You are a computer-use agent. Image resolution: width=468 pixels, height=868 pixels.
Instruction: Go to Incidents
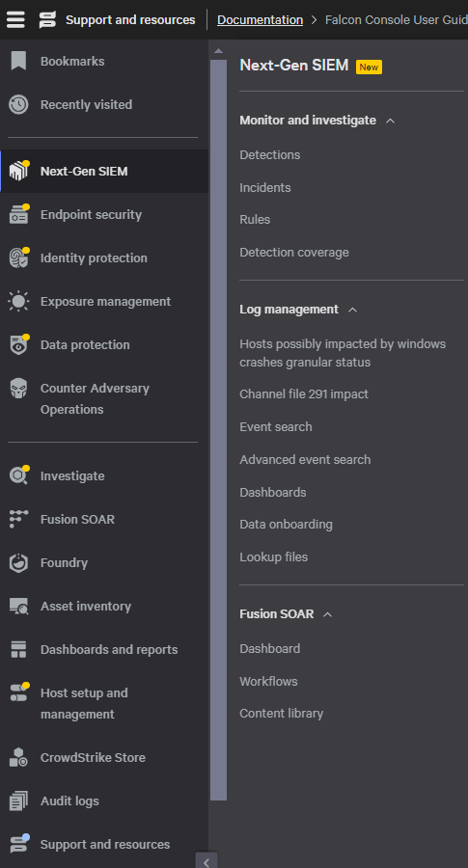coord(264,188)
